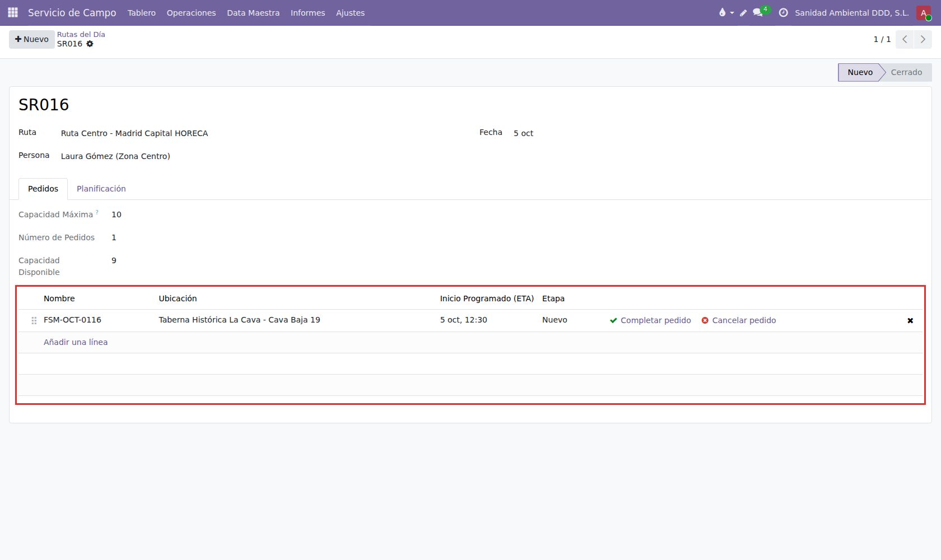Click Cancelar pedido for FSM-OCT-0116
941x560 pixels.
(739, 320)
